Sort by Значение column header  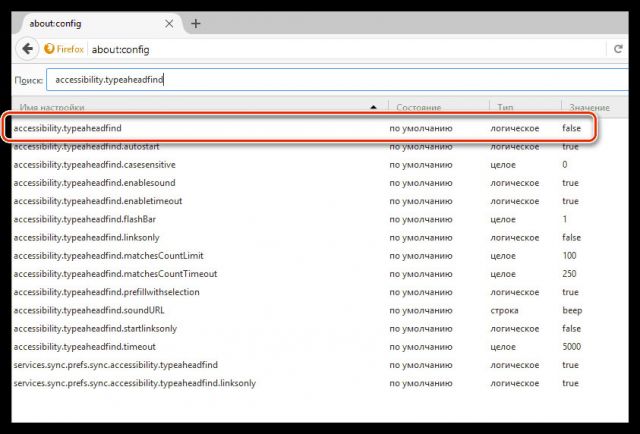pyautogui.click(x=595, y=107)
